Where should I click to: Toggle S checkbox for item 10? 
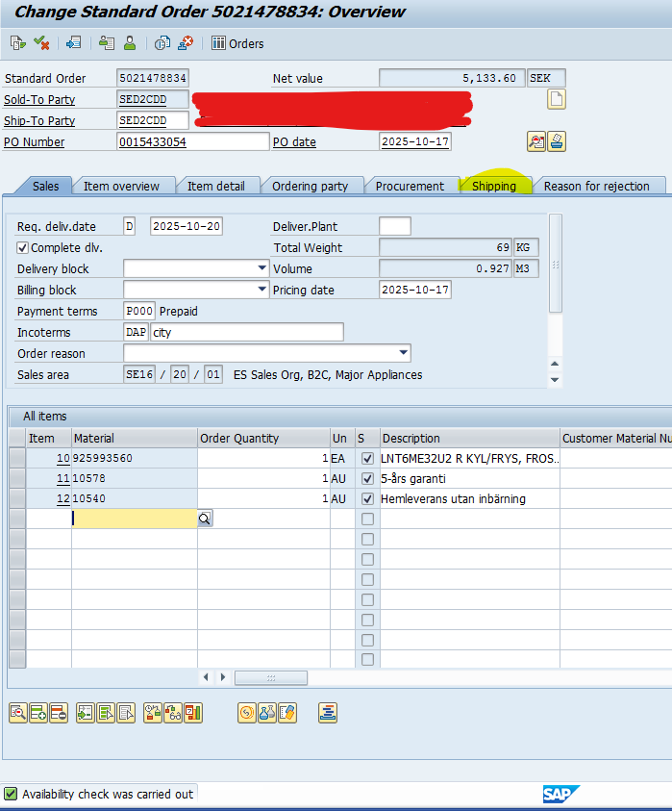[367, 458]
